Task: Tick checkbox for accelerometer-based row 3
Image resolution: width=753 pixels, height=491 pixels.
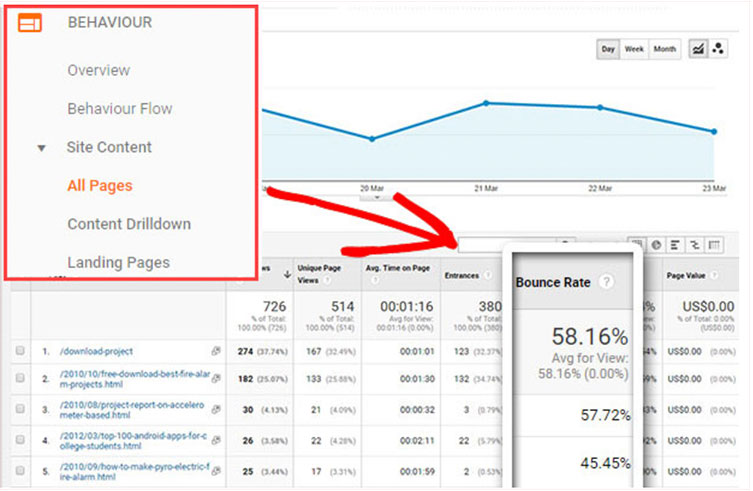Action: click(20, 408)
